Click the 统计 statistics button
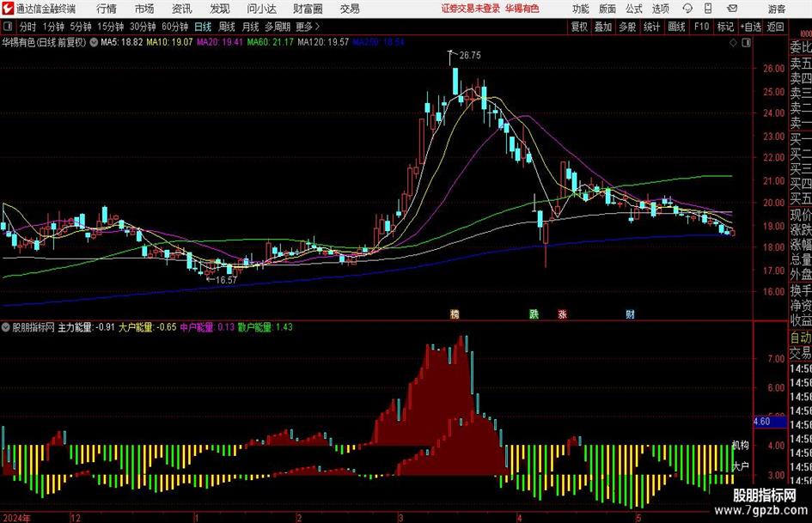Viewport: 812px width, 523px height. click(651, 27)
